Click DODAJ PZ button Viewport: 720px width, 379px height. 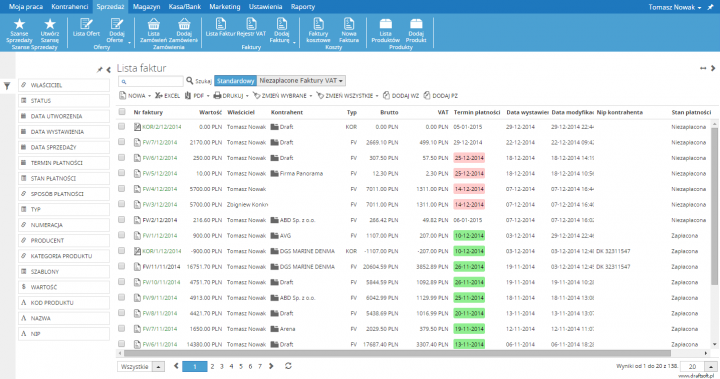coord(440,96)
